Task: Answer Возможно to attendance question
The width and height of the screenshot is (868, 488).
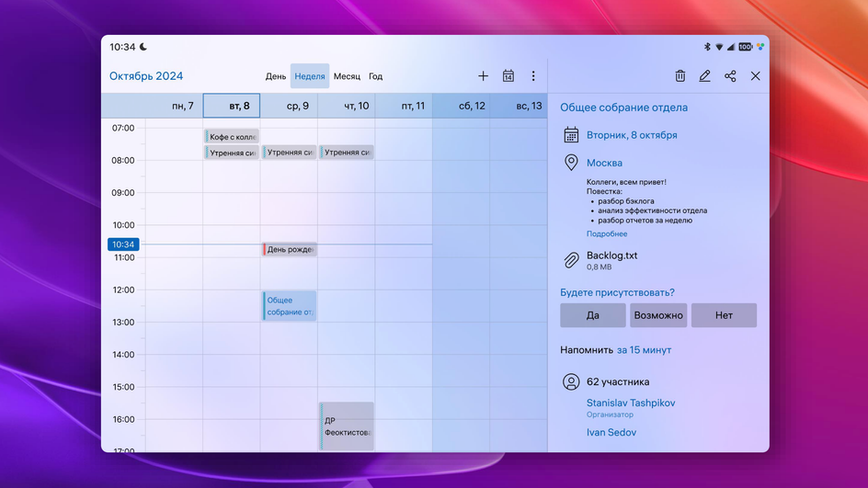Action: coord(658,315)
